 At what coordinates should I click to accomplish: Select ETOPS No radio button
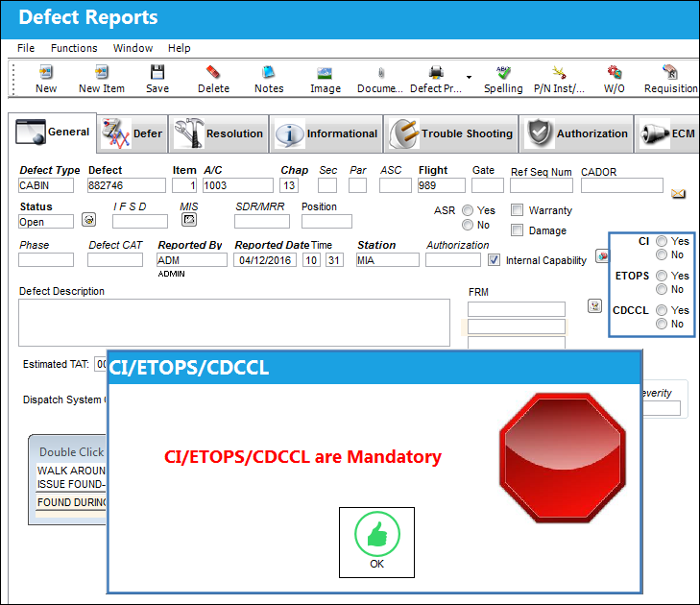point(662,289)
